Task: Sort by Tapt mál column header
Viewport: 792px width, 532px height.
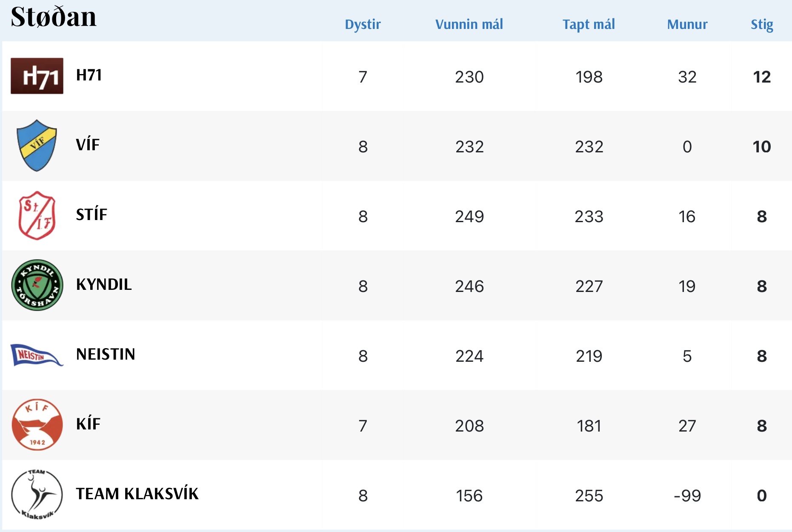Action: pyautogui.click(x=589, y=24)
